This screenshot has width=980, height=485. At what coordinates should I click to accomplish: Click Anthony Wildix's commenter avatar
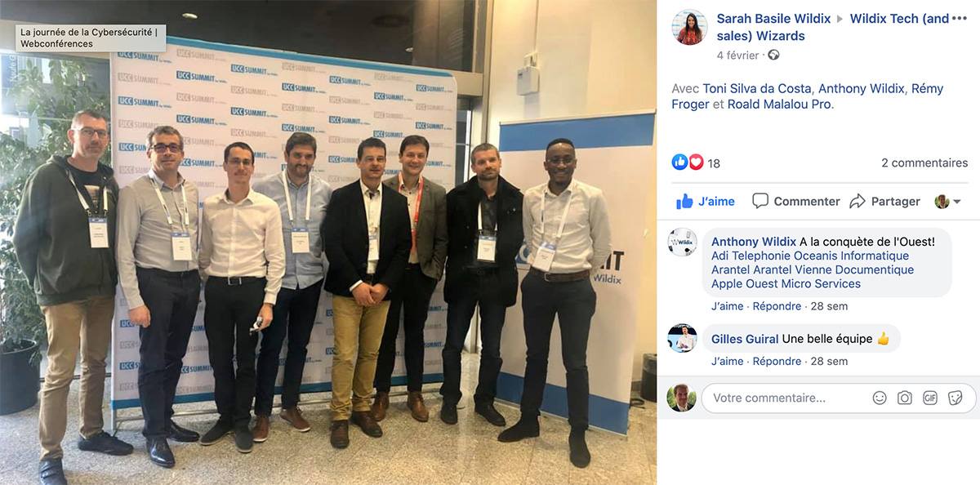point(682,242)
